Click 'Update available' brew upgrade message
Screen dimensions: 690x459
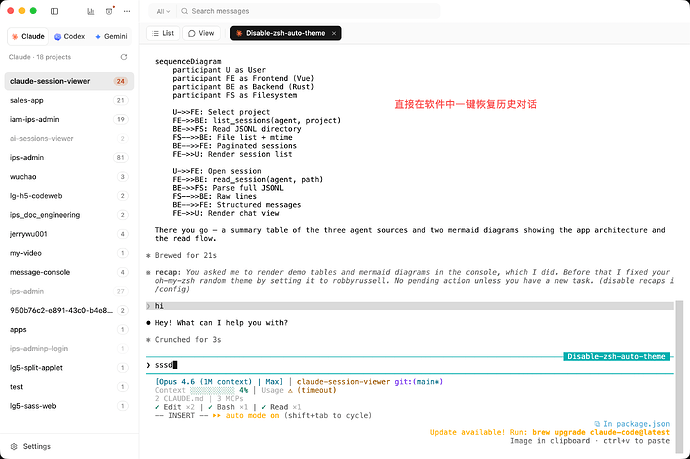[550, 432]
